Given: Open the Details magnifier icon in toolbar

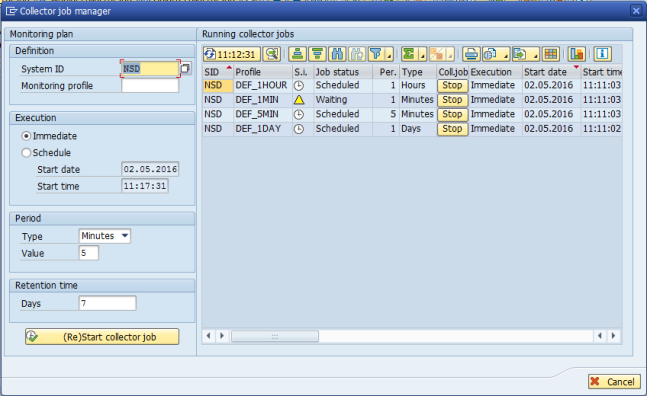Looking at the screenshot, I should [x=272, y=54].
